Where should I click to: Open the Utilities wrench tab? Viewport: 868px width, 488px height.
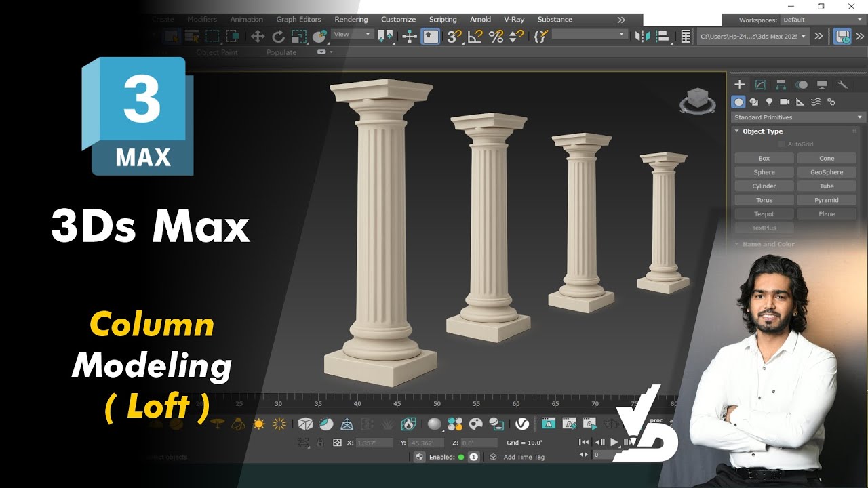point(843,85)
